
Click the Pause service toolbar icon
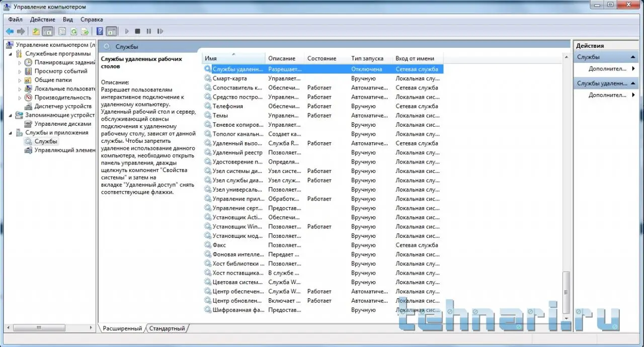tap(148, 31)
